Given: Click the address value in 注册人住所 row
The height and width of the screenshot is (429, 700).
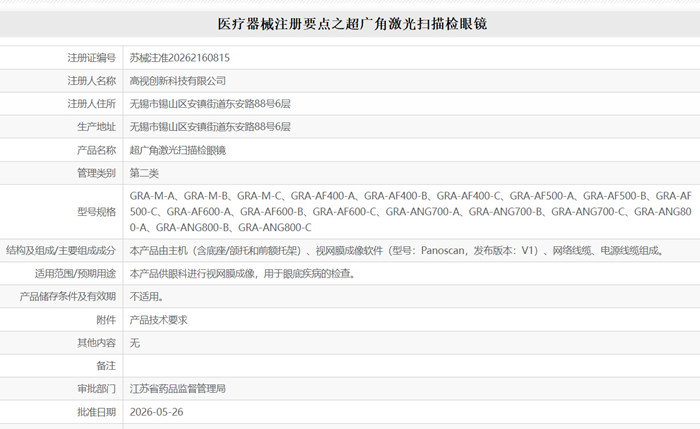Looking at the screenshot, I should tap(210, 104).
